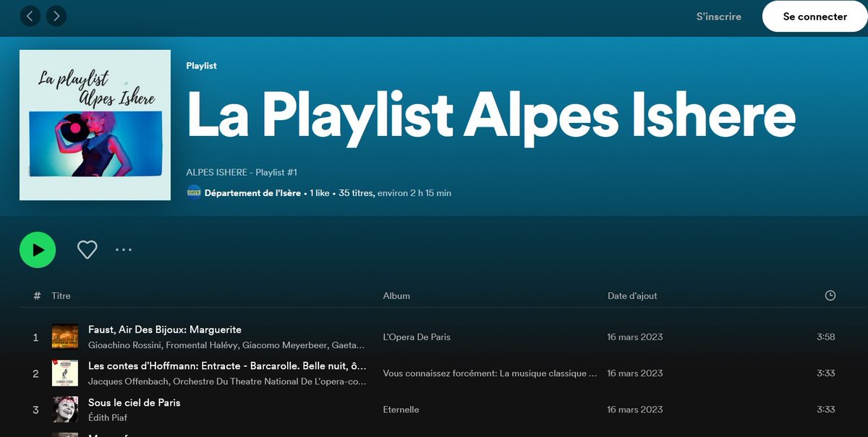
Task: Open the S'inscrire signup link
Action: tap(720, 16)
